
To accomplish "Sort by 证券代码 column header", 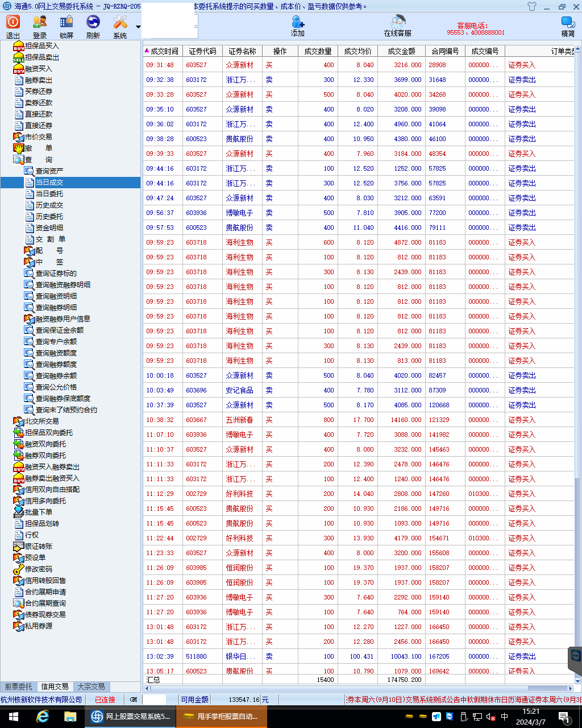I will pos(202,51).
